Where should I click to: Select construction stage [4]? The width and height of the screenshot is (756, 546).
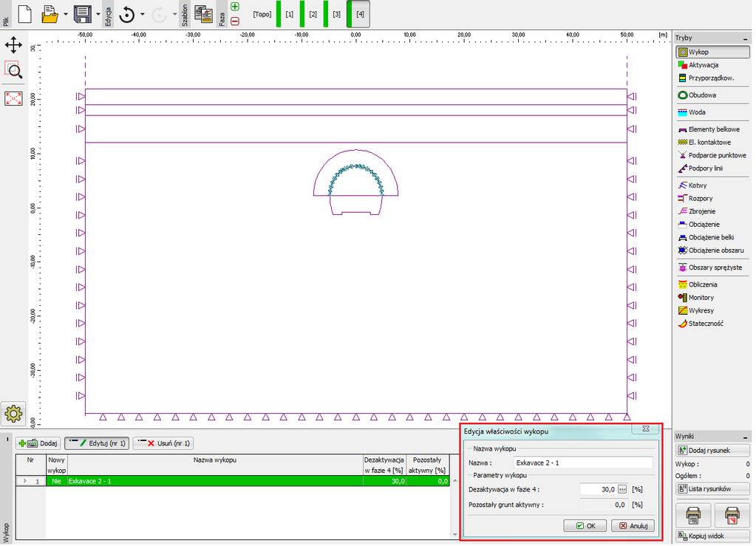[x=360, y=15]
